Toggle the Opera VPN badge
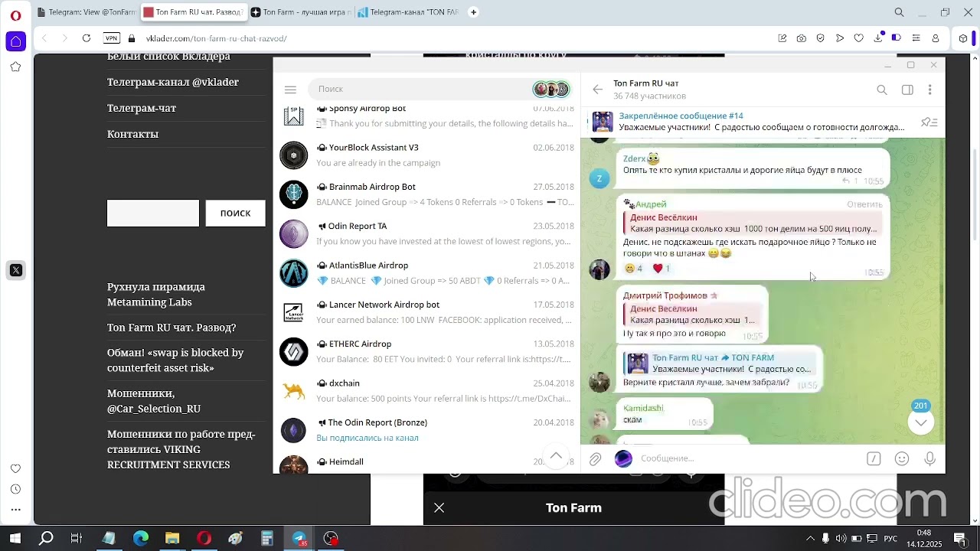The image size is (980, 551). pyautogui.click(x=112, y=38)
